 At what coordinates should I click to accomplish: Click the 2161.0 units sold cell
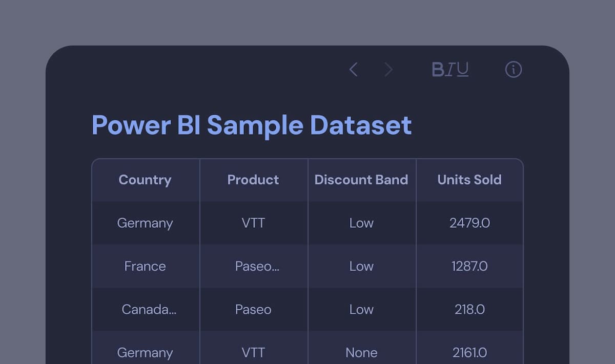pos(469,353)
